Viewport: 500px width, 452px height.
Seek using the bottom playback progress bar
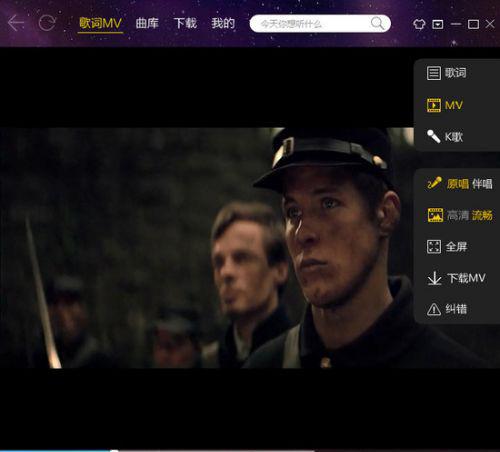(250, 450)
